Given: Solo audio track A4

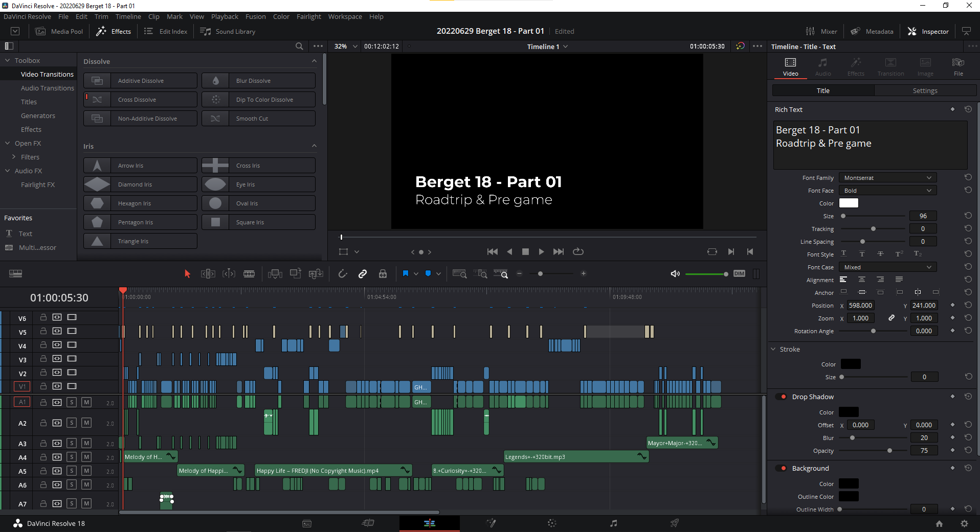Looking at the screenshot, I should (x=72, y=457).
